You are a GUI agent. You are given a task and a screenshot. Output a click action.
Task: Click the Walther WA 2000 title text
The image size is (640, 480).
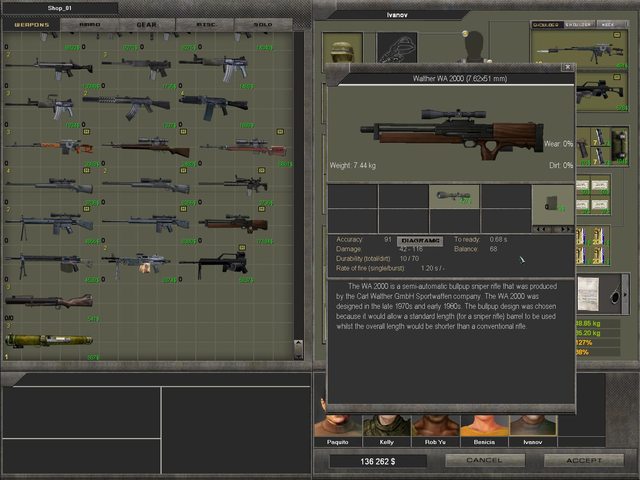[x=460, y=78]
